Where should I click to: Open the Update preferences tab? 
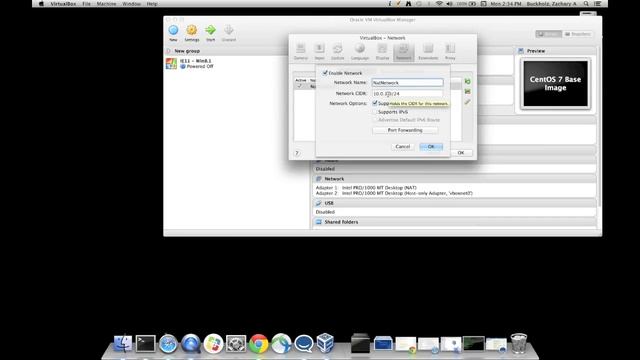[338, 52]
